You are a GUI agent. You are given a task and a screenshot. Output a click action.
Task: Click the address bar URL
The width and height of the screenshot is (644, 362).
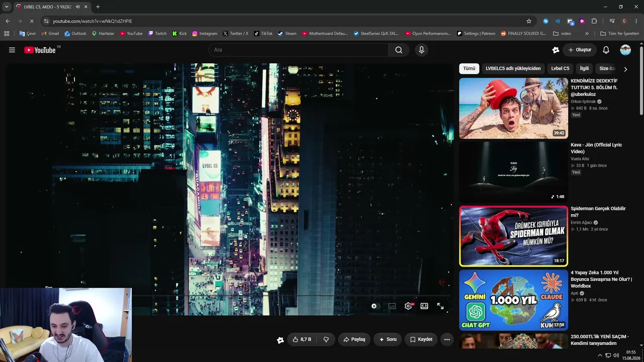93,21
